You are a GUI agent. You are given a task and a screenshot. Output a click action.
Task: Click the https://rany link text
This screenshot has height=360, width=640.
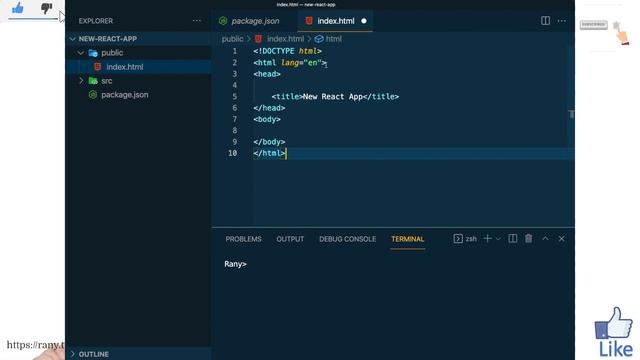tap(36, 345)
